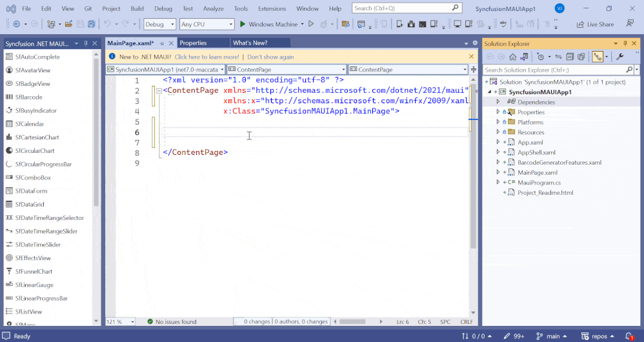644x342 pixels.
Task: Click the toolbox vertical scrollbar thumb
Action: (96, 132)
